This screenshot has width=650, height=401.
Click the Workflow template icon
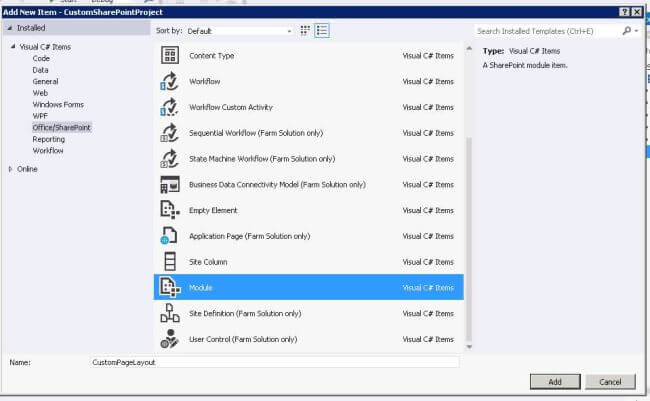coord(170,81)
